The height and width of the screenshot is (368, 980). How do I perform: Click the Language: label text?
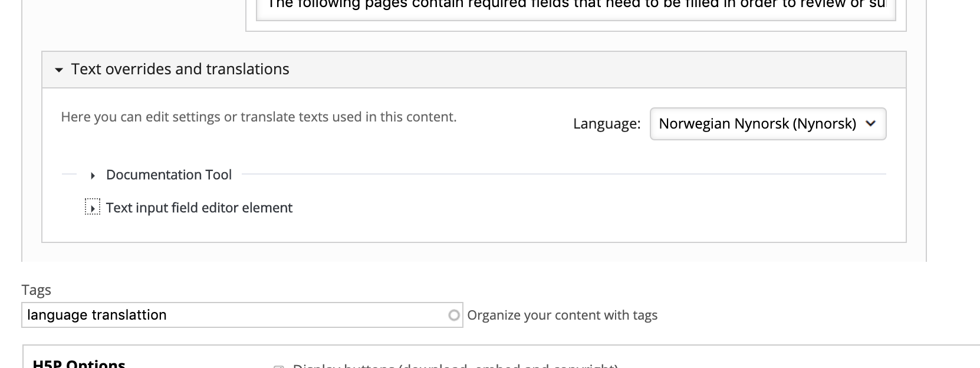[607, 124]
